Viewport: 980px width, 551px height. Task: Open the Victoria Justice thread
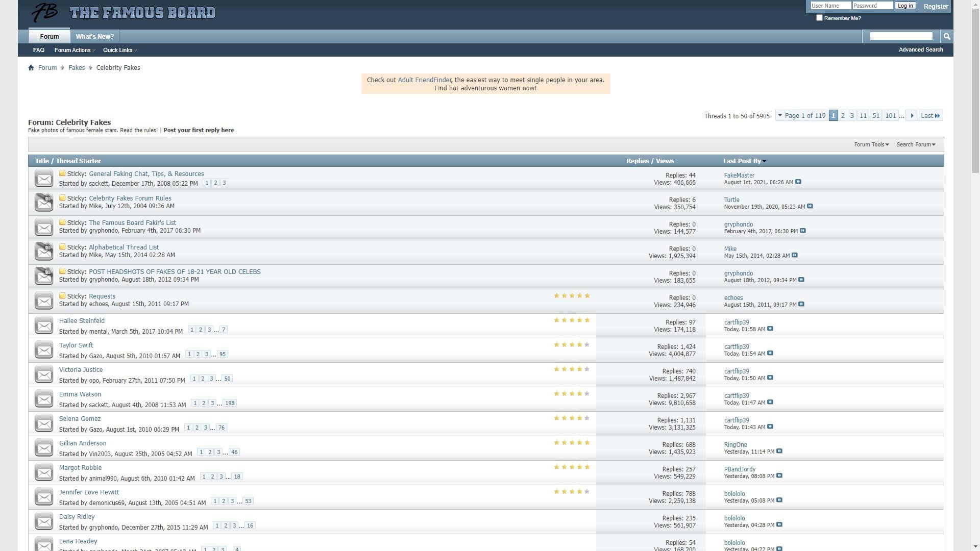click(x=81, y=369)
